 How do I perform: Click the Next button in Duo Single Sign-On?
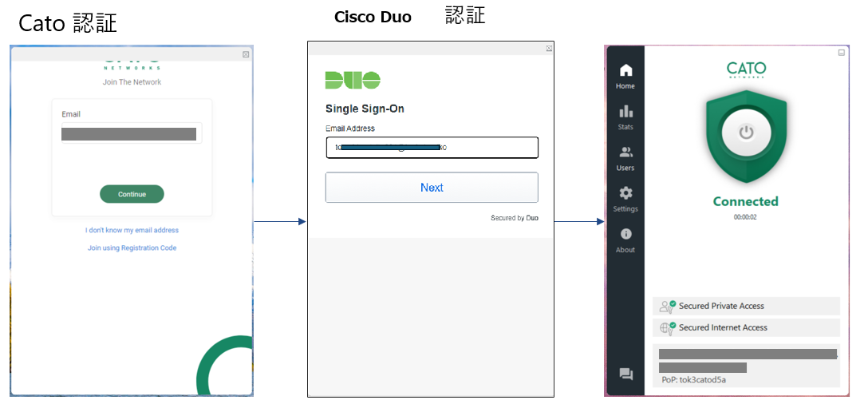click(x=432, y=188)
